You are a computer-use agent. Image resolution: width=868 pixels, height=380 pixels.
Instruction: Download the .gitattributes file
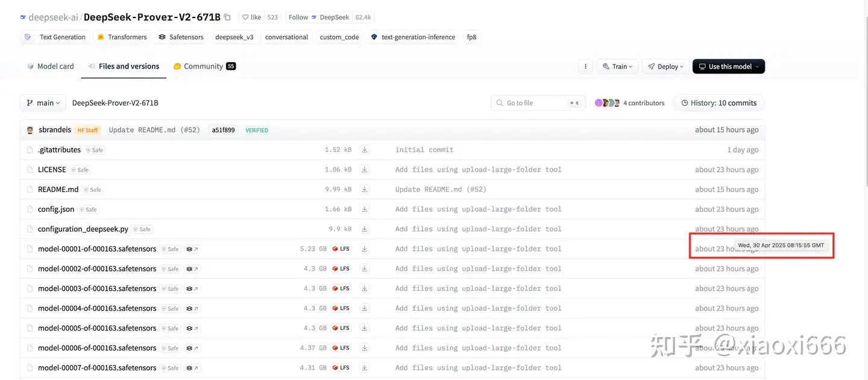coord(365,150)
